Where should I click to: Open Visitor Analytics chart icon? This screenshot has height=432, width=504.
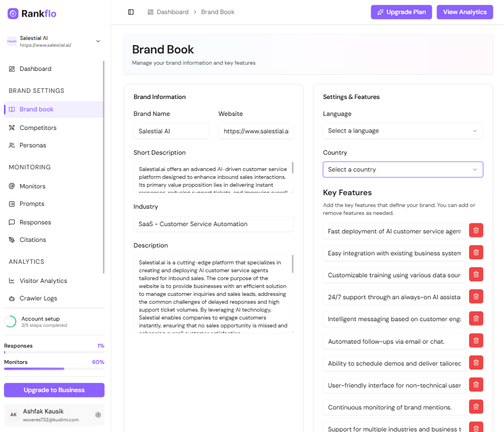12,280
